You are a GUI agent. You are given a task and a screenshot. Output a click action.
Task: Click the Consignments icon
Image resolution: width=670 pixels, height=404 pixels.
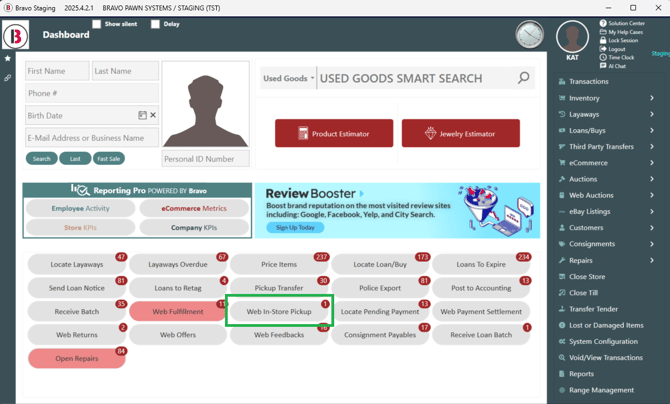562,244
